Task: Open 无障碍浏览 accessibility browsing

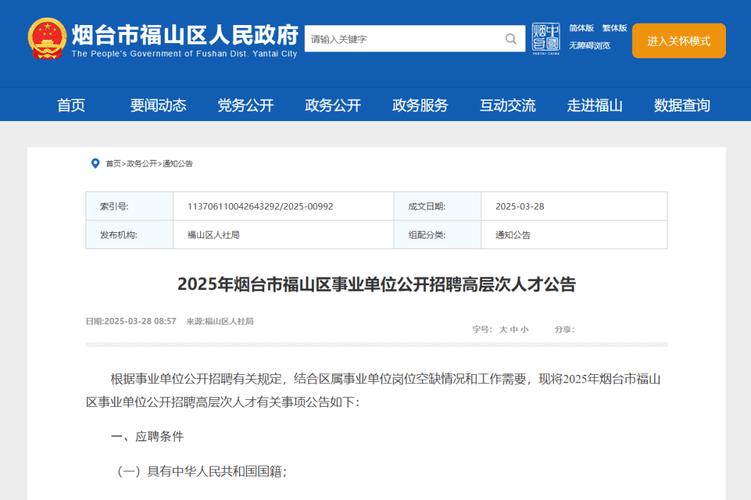Action: point(590,45)
